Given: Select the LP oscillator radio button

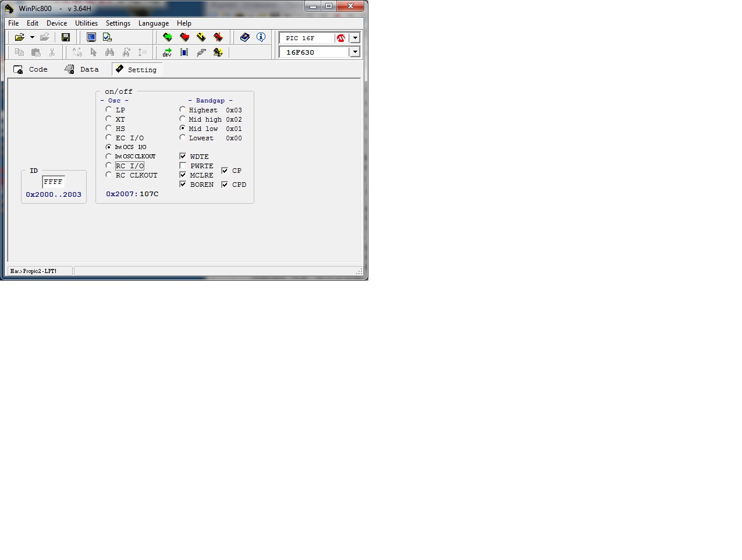Looking at the screenshot, I should (x=109, y=109).
